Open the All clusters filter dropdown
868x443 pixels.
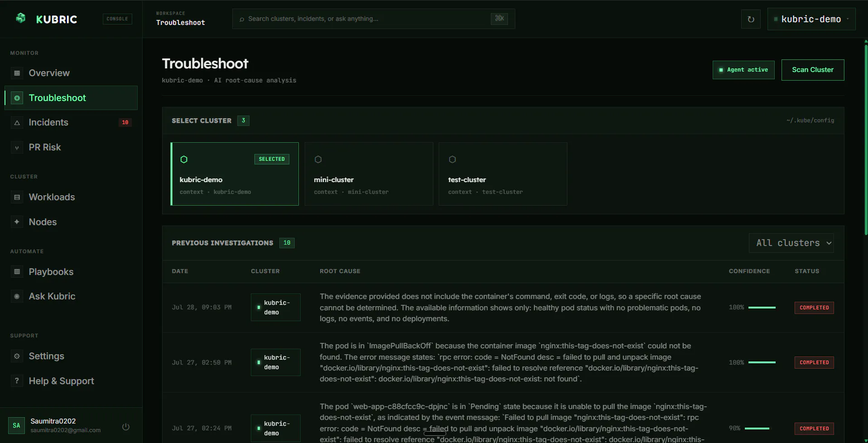(791, 243)
